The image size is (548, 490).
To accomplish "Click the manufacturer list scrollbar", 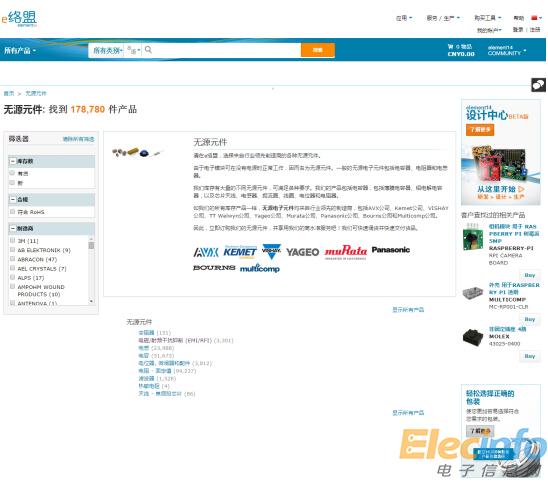I will [x=91, y=270].
